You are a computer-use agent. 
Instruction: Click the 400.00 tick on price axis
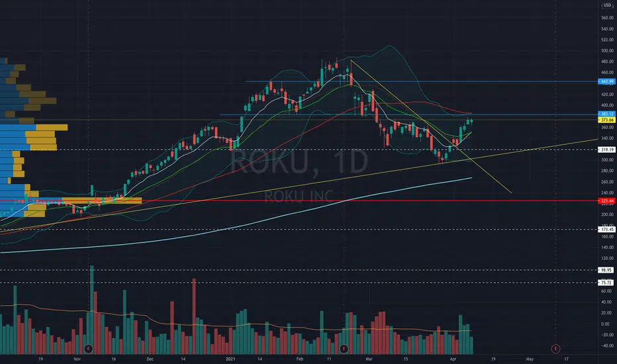(607, 105)
